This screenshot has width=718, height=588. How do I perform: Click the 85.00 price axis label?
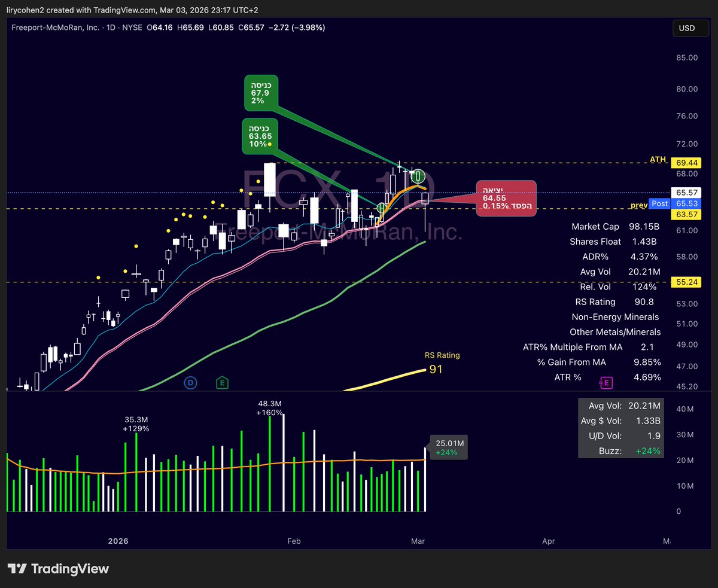[x=686, y=58]
